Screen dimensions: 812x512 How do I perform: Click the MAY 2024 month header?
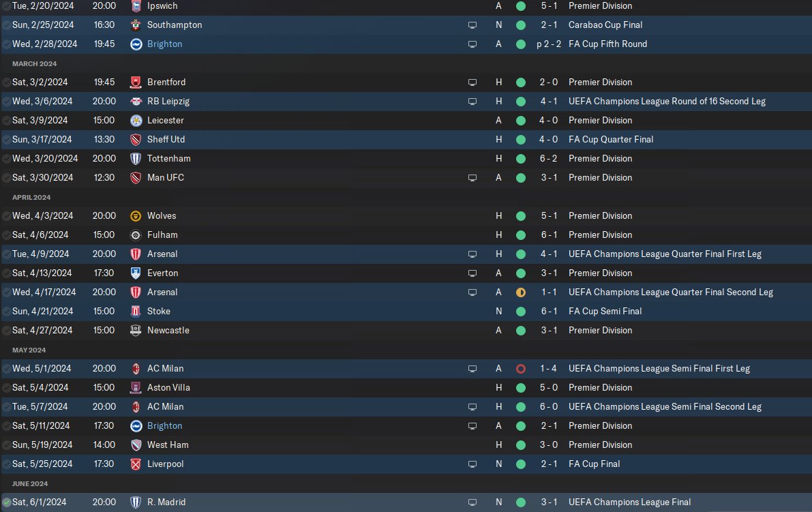(29, 350)
